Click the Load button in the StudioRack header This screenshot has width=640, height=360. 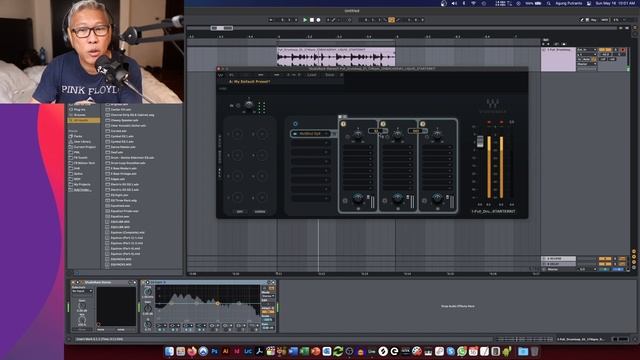pos(312,75)
